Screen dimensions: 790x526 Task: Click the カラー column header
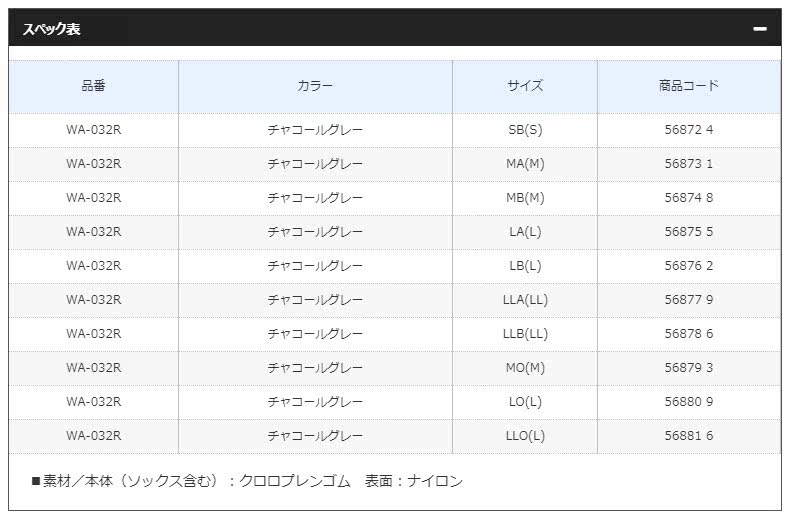pos(315,86)
